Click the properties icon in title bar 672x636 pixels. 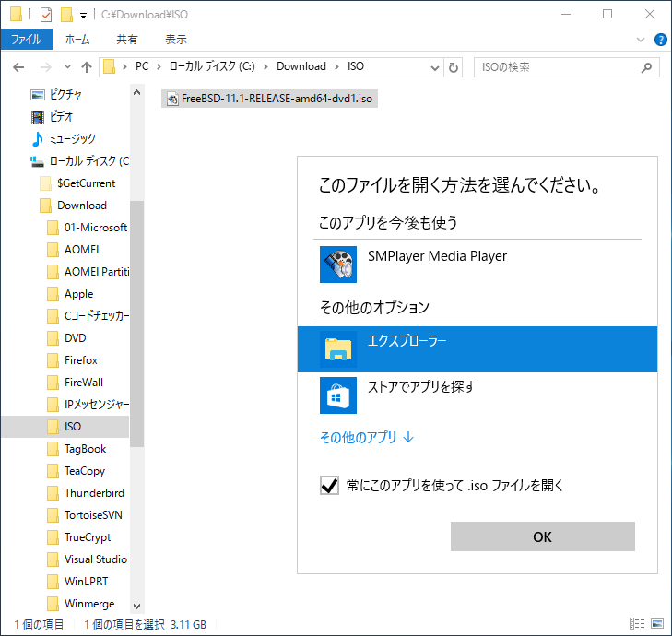click(x=46, y=15)
